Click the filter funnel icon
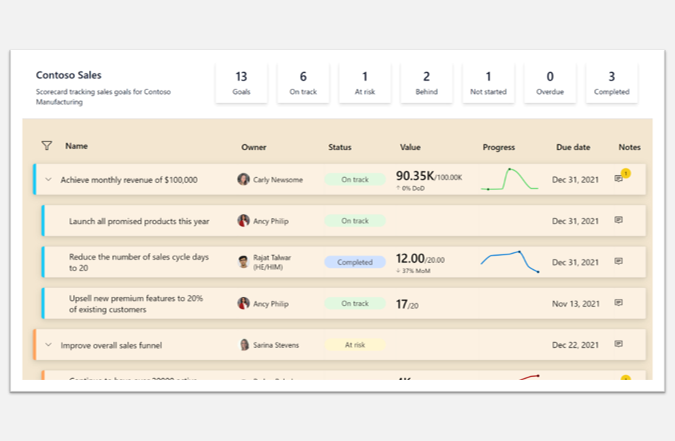 47,146
